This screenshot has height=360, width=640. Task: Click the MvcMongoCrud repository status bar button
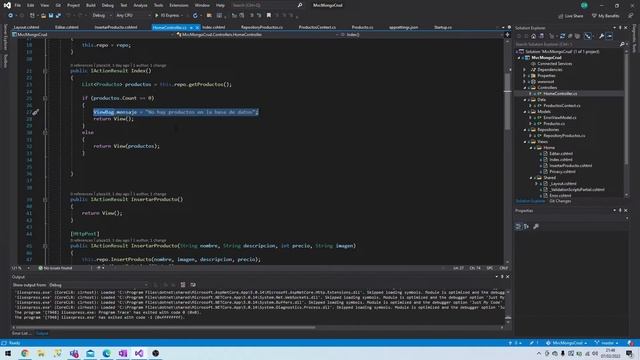coord(567,343)
